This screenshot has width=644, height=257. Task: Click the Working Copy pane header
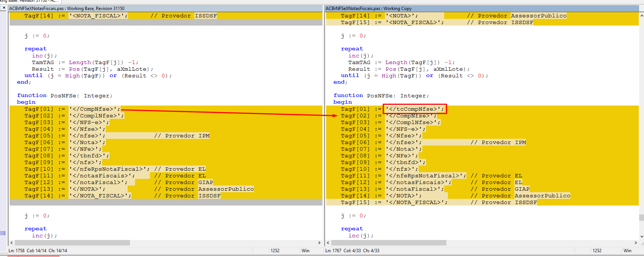tap(482, 8)
